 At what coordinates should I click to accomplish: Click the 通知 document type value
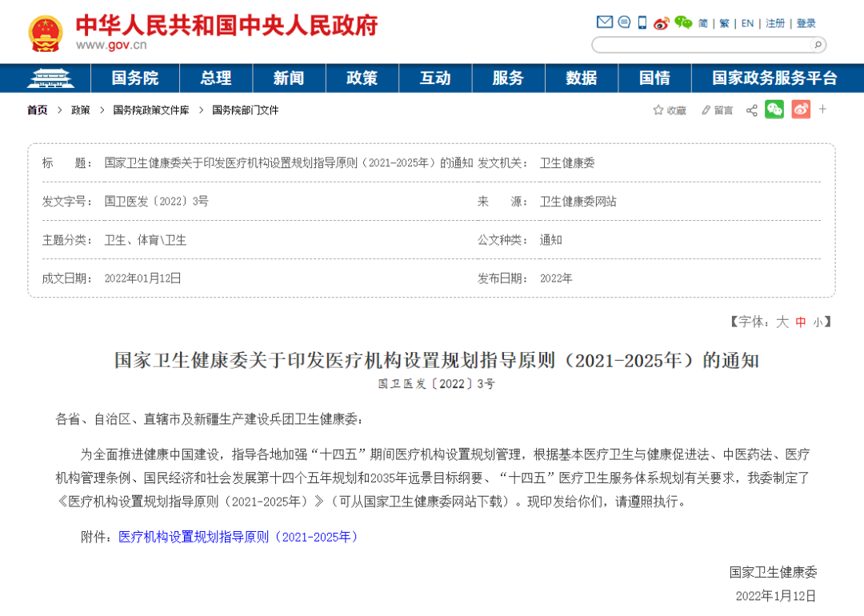click(x=551, y=240)
